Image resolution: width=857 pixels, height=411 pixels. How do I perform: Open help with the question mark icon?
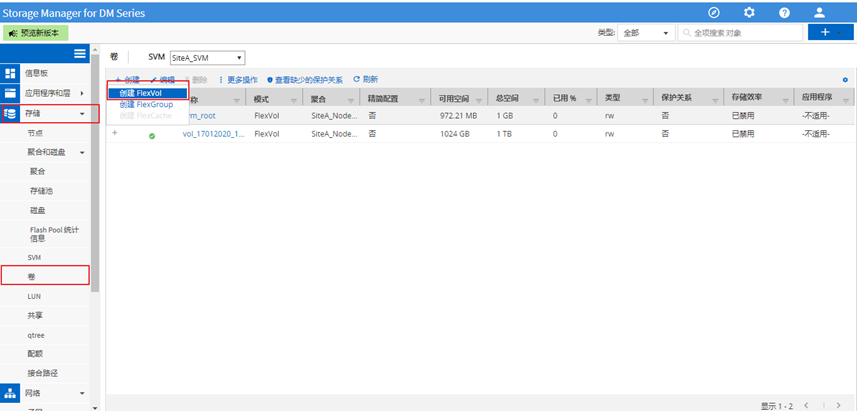tap(784, 12)
